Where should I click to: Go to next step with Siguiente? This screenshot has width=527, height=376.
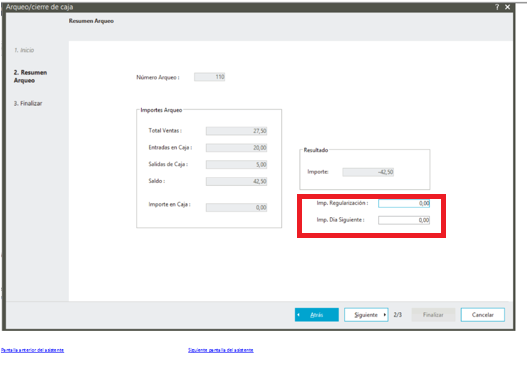366,315
